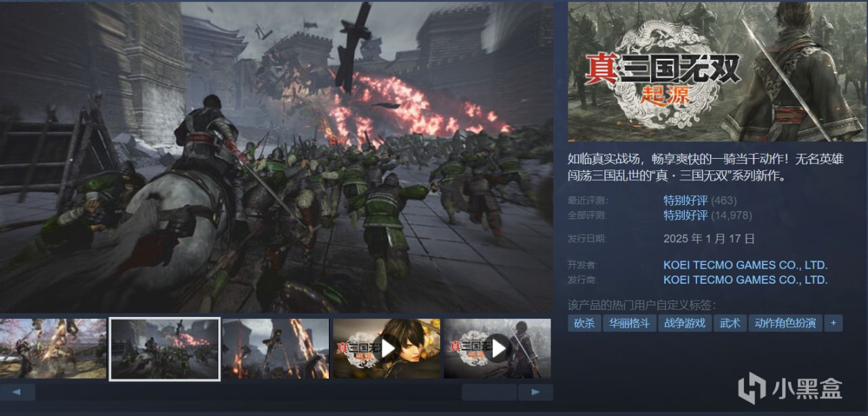Screen dimensions: 868x416
Task: Click the 最近评测 label
Action: tap(588, 201)
